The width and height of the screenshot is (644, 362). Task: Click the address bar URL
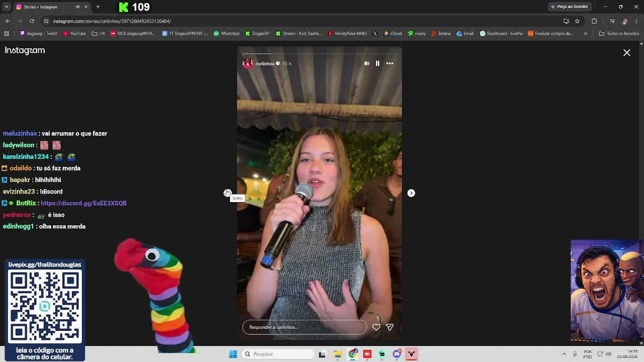pos(112,21)
